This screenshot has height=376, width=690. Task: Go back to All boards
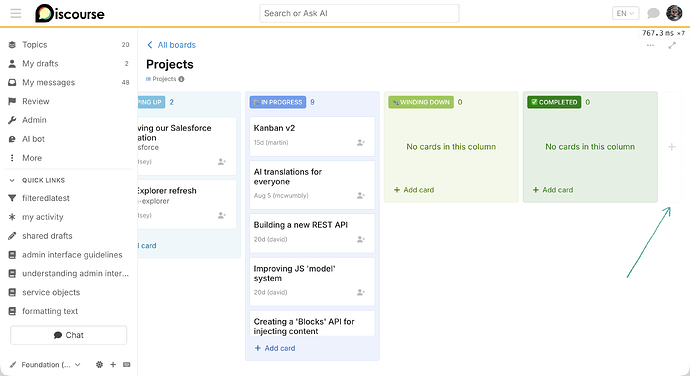click(x=172, y=45)
